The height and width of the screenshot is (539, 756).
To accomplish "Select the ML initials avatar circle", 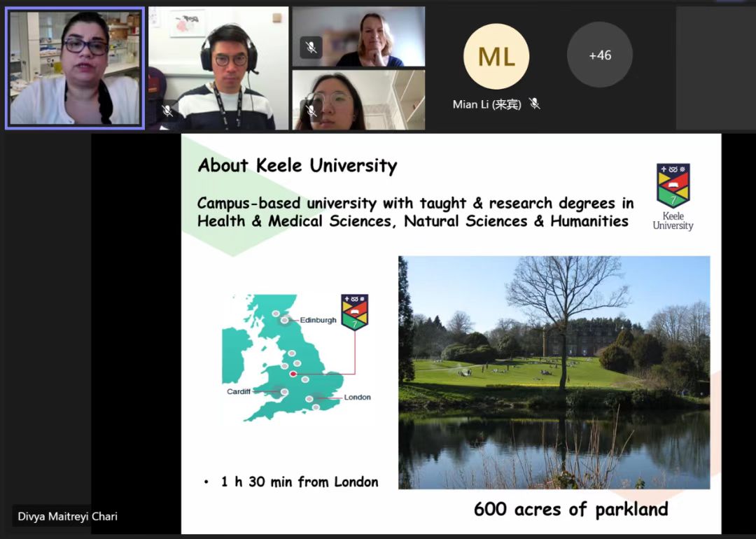I will point(496,56).
